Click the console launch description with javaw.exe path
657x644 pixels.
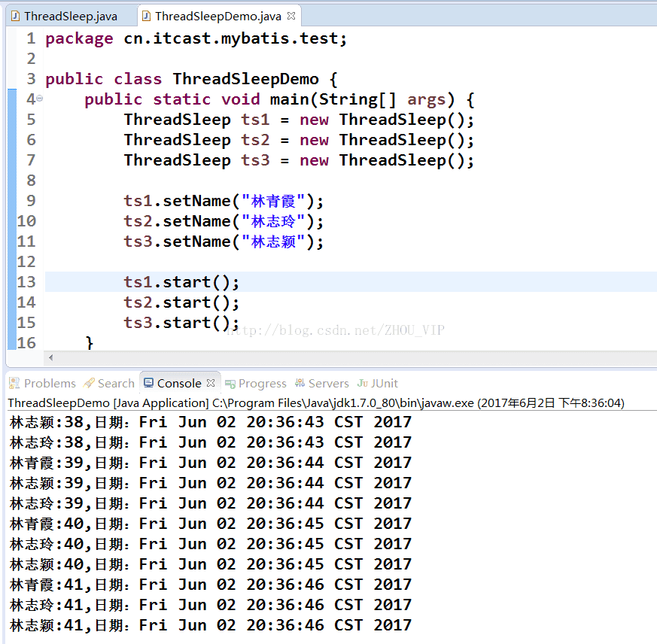[x=315, y=402]
